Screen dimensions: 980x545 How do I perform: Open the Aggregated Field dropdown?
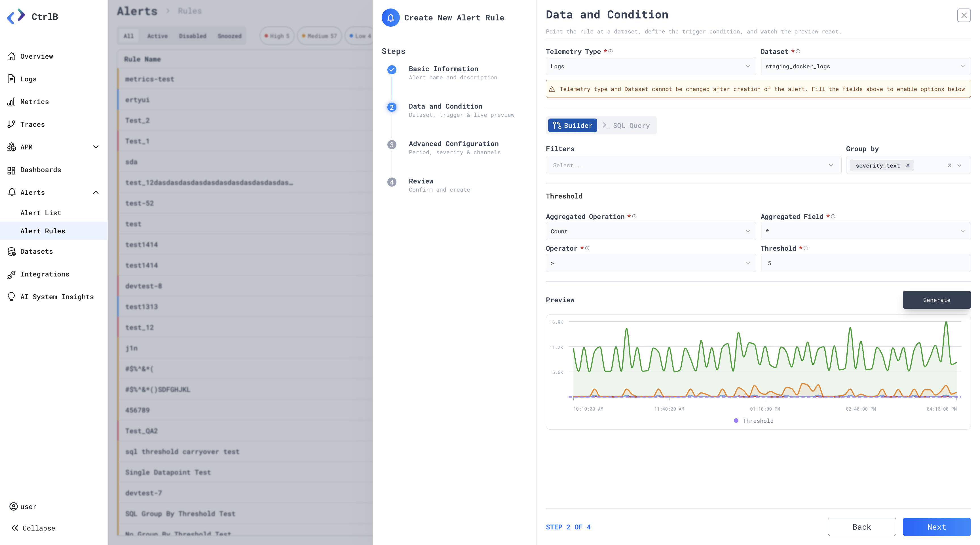click(x=865, y=231)
